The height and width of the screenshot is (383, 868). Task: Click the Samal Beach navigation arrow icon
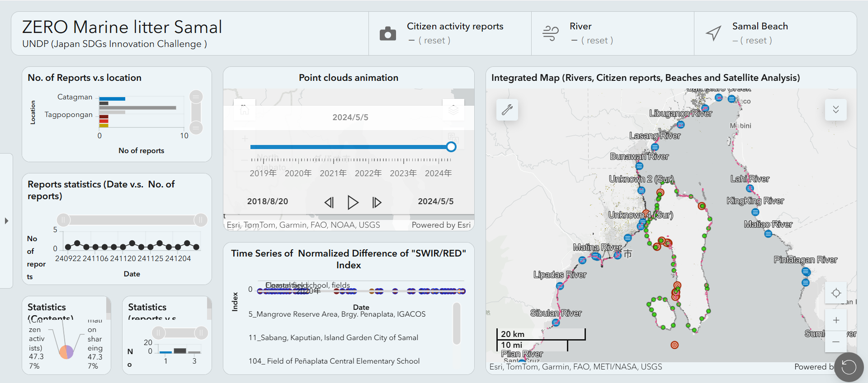[x=713, y=33]
